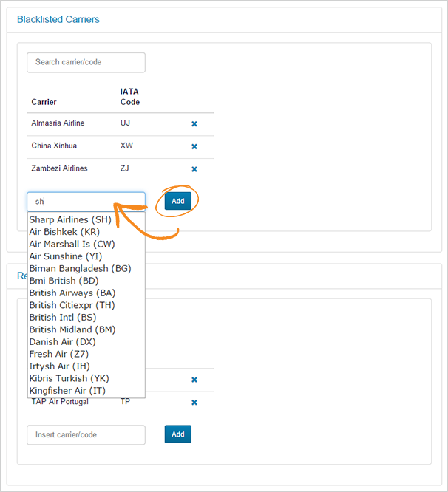This screenshot has width=448, height=492.
Task: Click the lower Insert carrier/code field
Action: coord(86,434)
